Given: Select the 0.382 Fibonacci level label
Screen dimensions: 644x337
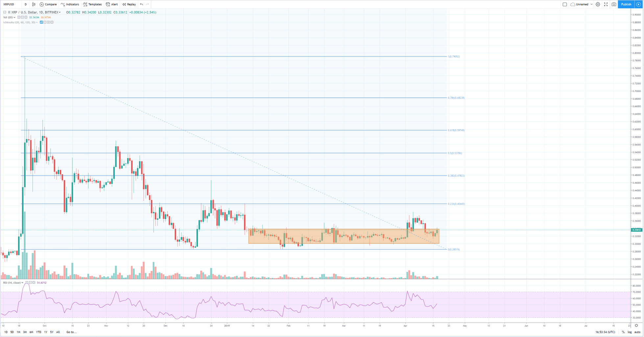Looking at the screenshot, I should (456, 176).
